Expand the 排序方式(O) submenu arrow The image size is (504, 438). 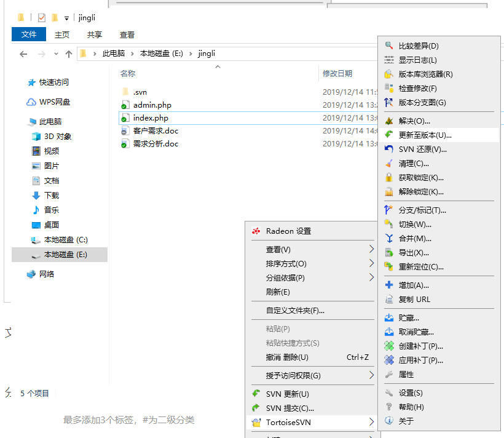(372, 263)
